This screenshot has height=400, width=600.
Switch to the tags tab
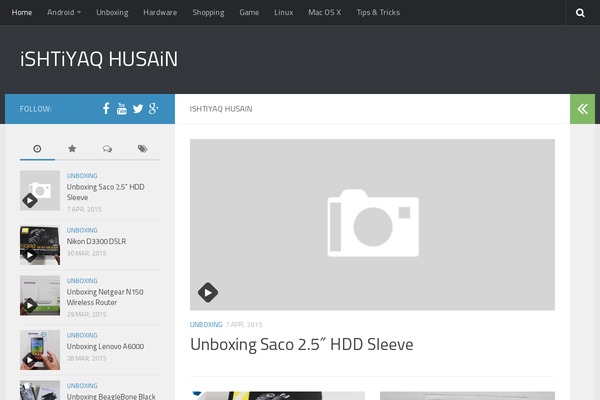142,149
